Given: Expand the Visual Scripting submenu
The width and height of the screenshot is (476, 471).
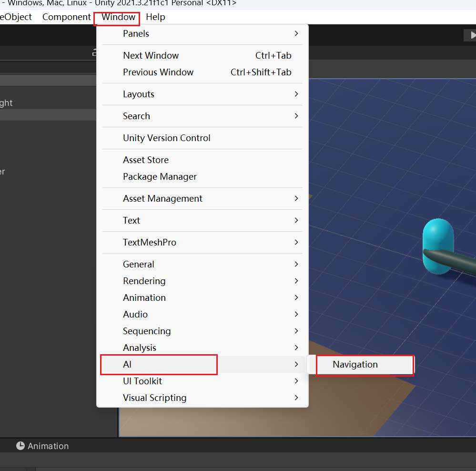Looking at the screenshot, I should click(203, 398).
